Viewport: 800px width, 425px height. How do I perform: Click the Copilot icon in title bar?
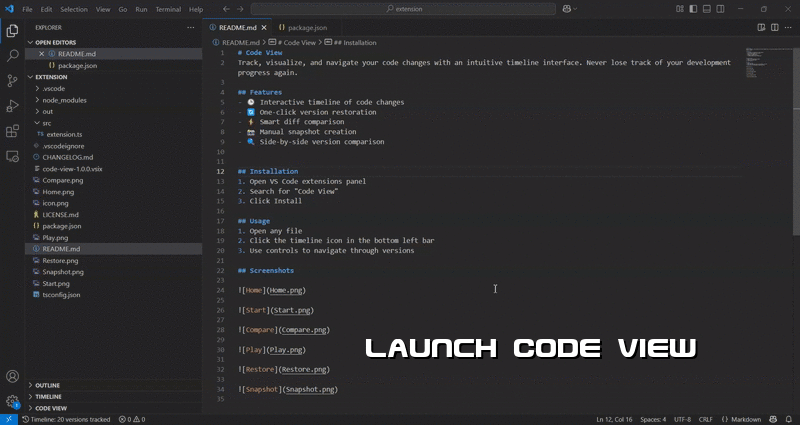[x=566, y=9]
